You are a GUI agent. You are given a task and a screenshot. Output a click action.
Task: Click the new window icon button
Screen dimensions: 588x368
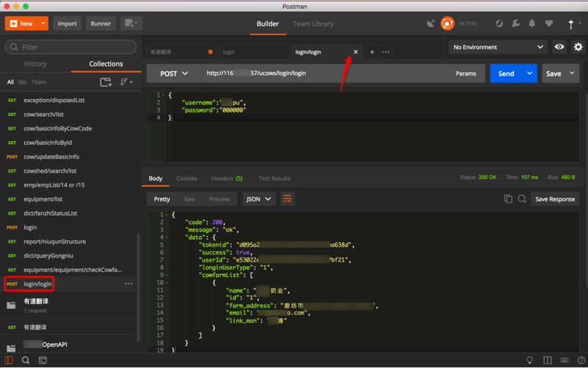coord(131,24)
